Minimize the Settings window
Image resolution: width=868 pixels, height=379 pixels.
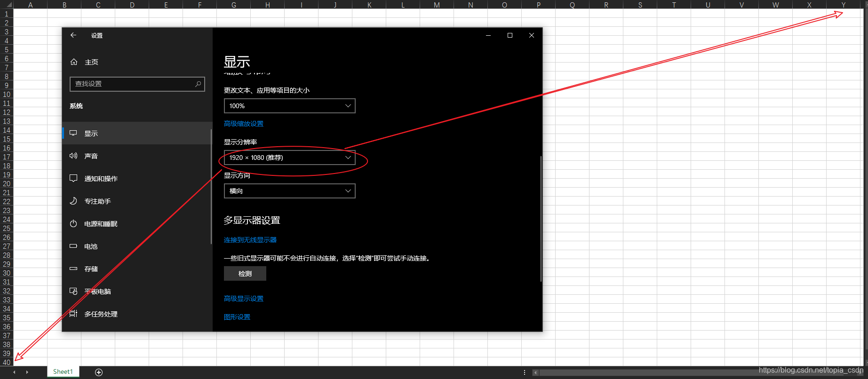click(x=488, y=35)
